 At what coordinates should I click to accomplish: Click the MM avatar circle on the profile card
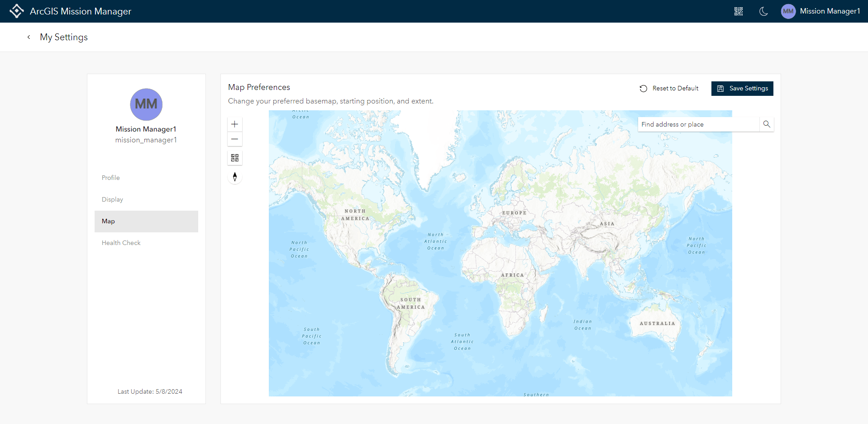pos(146,104)
